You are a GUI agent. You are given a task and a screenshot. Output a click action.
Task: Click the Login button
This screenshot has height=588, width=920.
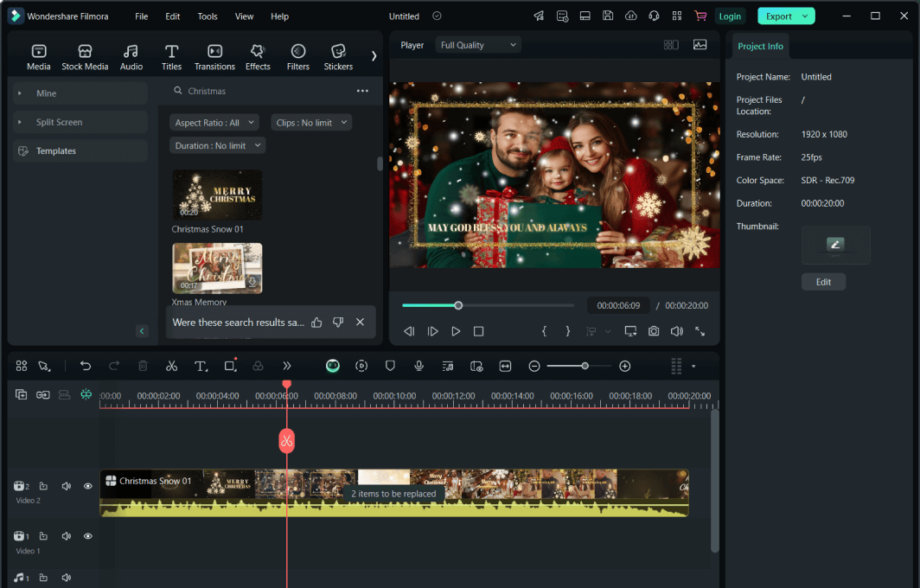pyautogui.click(x=730, y=16)
